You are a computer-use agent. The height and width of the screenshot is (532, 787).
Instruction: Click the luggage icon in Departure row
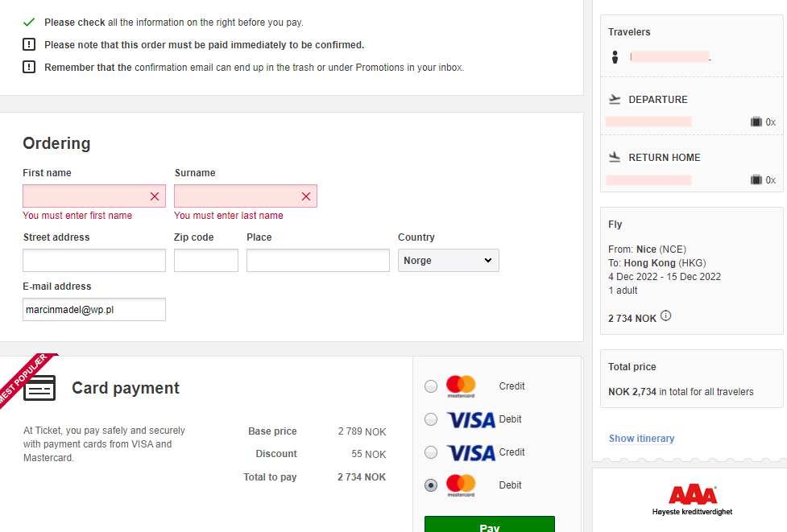[756, 122]
